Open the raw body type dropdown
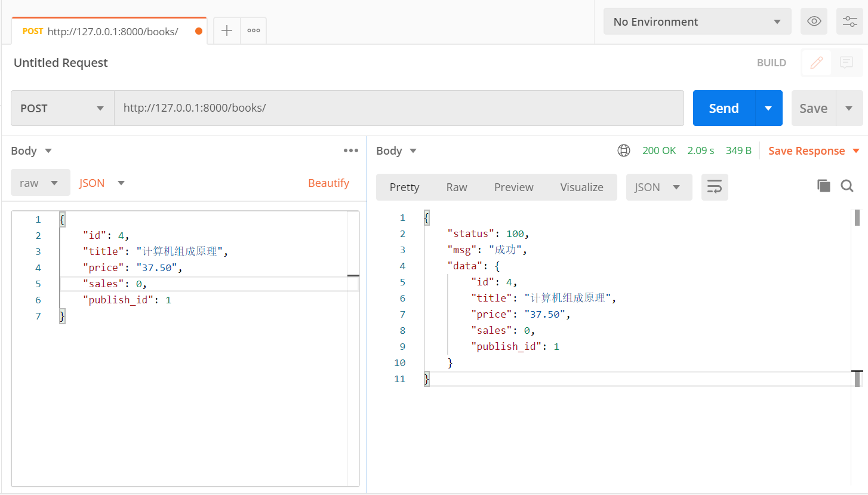Screen dimensions: 868x495 40,183
